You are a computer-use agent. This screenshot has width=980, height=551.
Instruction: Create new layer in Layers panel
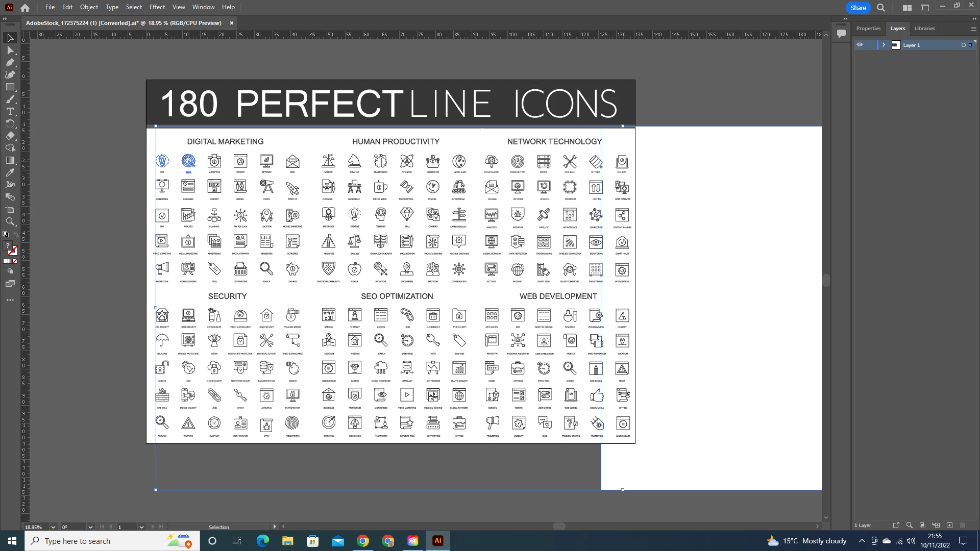click(949, 525)
